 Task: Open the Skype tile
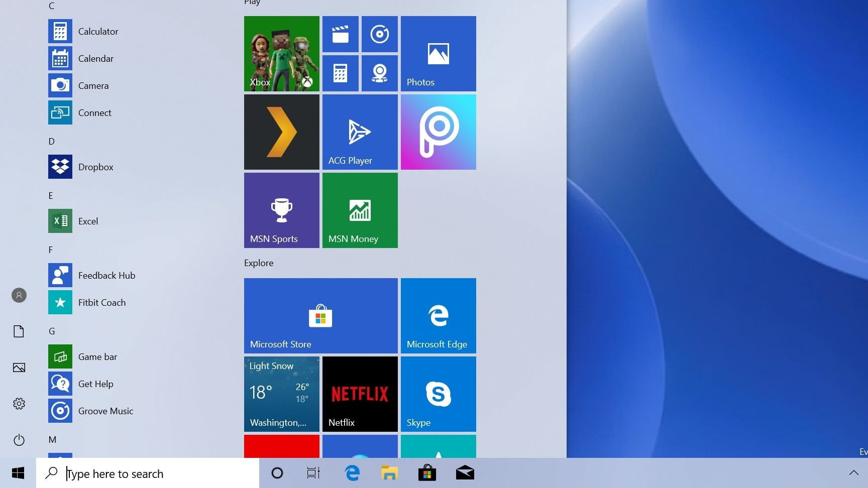click(438, 394)
